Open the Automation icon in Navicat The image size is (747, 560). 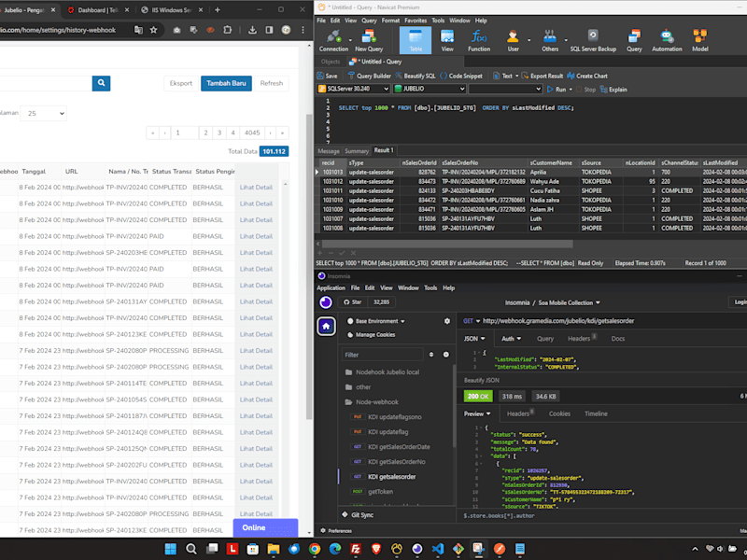(x=667, y=40)
